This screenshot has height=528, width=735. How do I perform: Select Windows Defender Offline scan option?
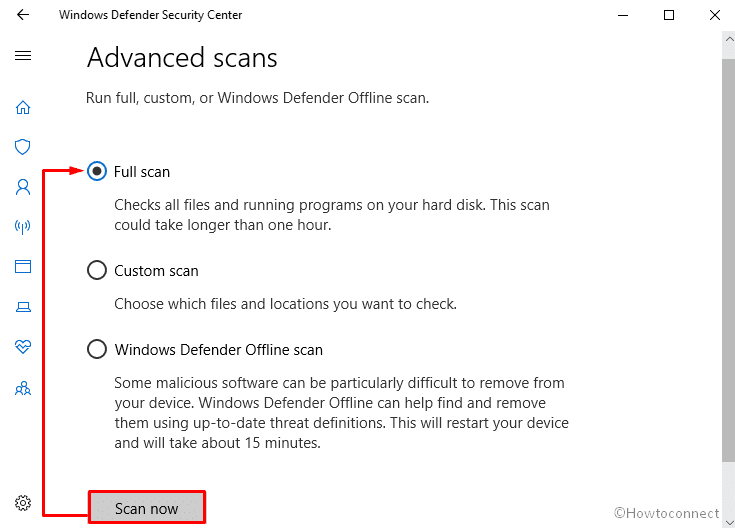click(x=205, y=350)
